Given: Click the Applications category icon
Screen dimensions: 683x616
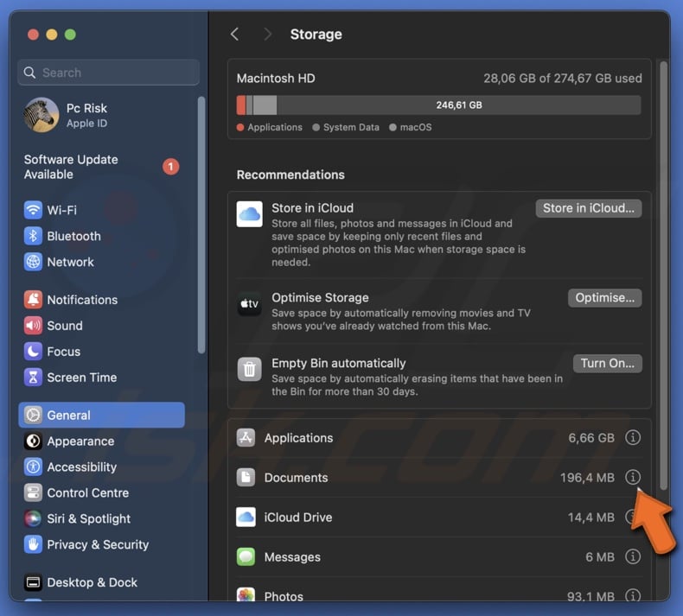Looking at the screenshot, I should click(246, 437).
